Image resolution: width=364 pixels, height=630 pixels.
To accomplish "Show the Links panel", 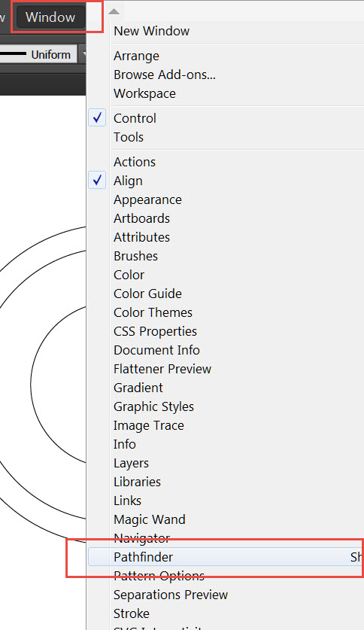I will pyautogui.click(x=127, y=501).
